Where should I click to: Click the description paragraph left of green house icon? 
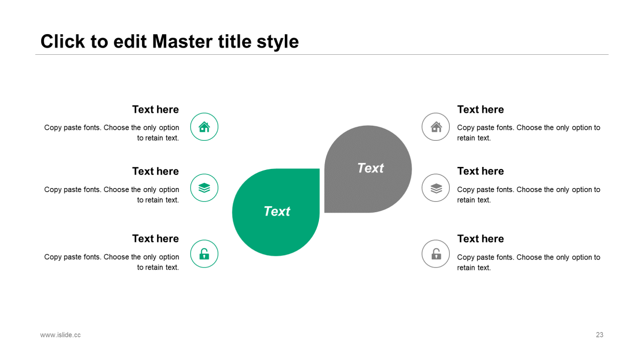click(112, 133)
